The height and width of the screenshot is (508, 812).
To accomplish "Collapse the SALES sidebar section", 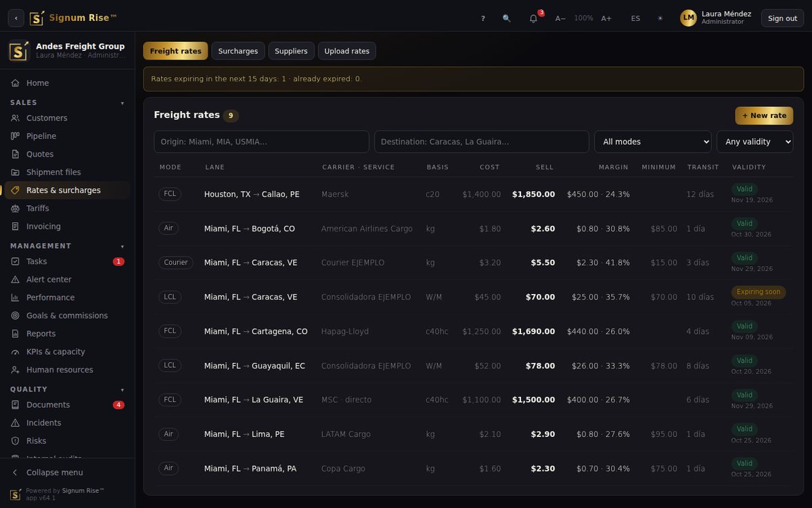I will pyautogui.click(x=68, y=102).
